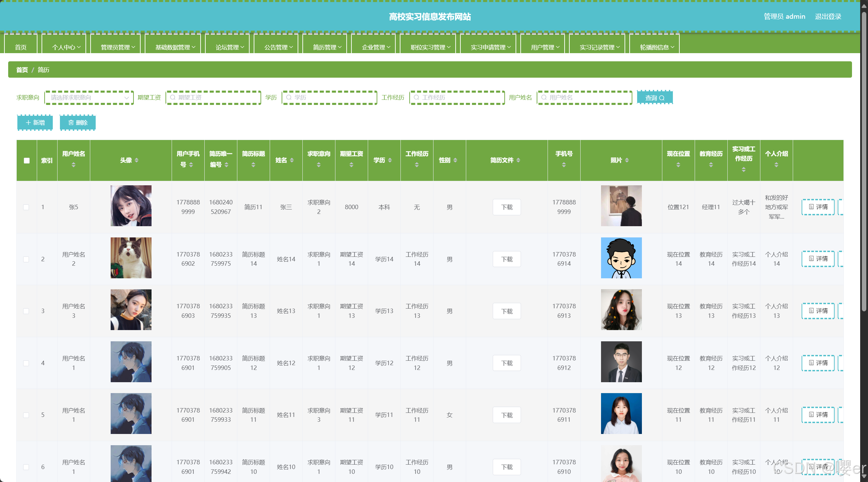The height and width of the screenshot is (482, 868).
Task: Sort table by 学历 column arrows
Action: click(x=390, y=160)
